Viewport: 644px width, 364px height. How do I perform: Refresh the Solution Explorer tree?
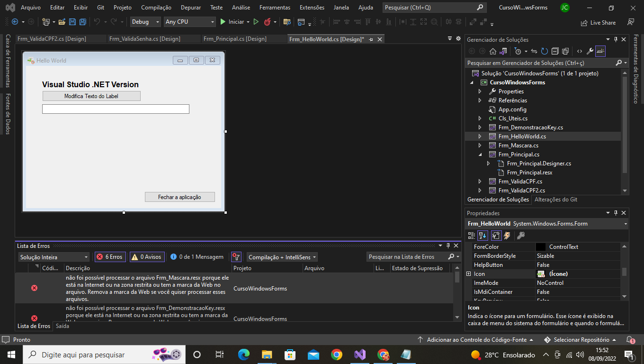[x=545, y=51]
